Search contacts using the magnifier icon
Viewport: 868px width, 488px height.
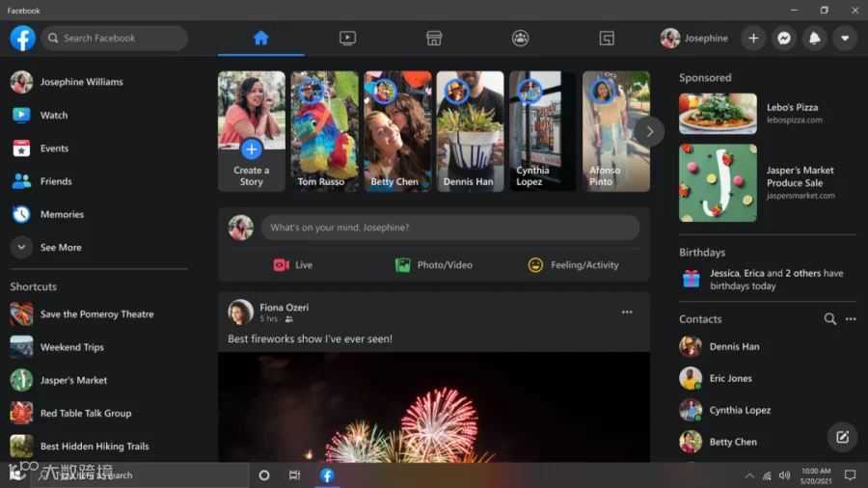pos(829,318)
